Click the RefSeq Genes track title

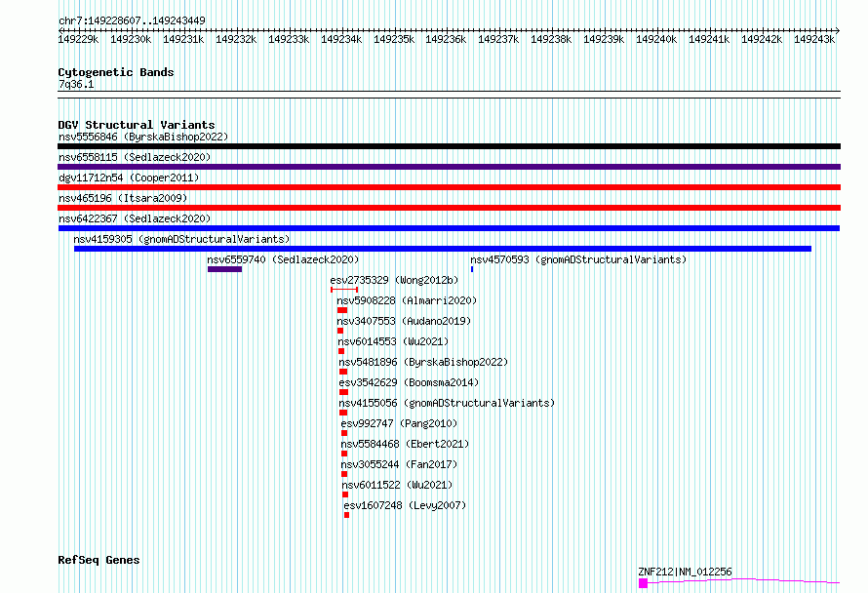[x=99, y=560]
